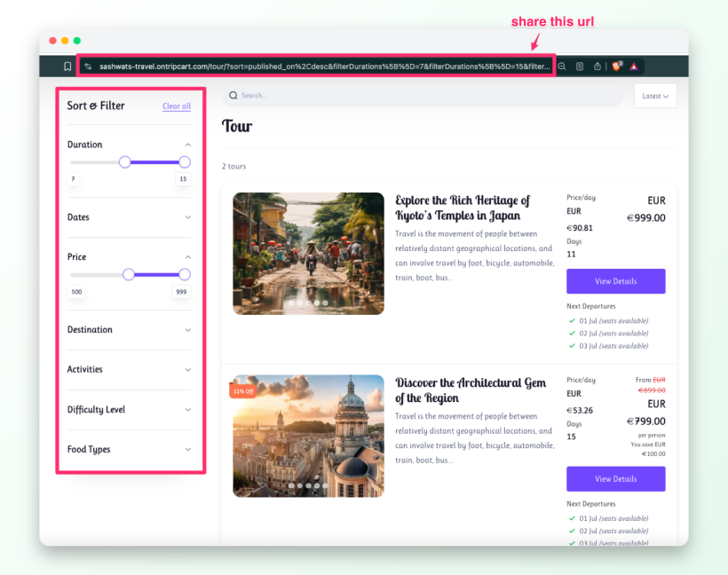Click the €999.00 price of the Kyoto tour

645,218
